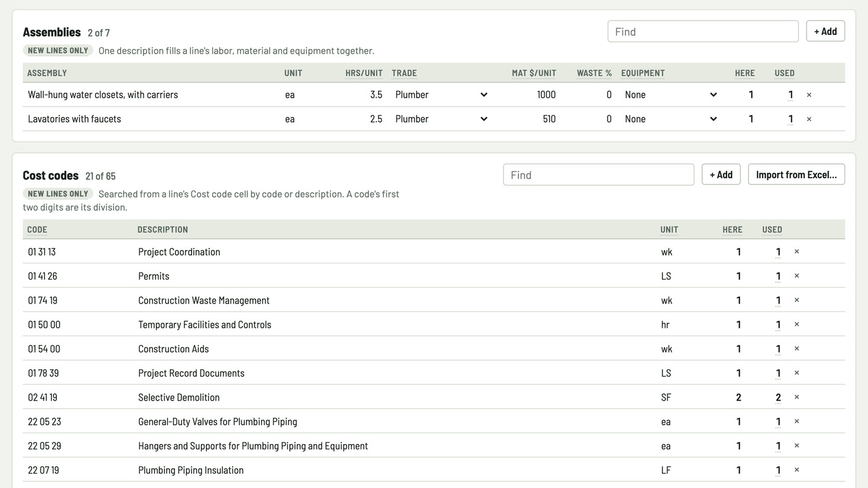Open used count for Wall-hung water closets
The width and height of the screenshot is (868, 488).
click(x=791, y=95)
